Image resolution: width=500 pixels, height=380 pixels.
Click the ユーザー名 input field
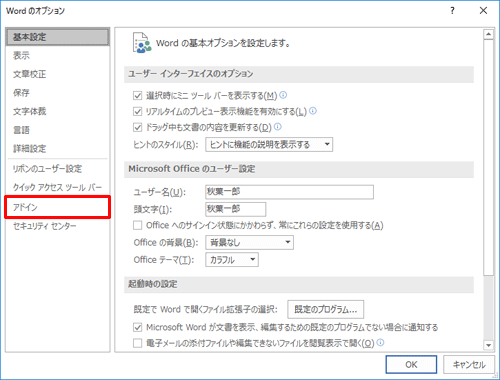[x=289, y=192]
